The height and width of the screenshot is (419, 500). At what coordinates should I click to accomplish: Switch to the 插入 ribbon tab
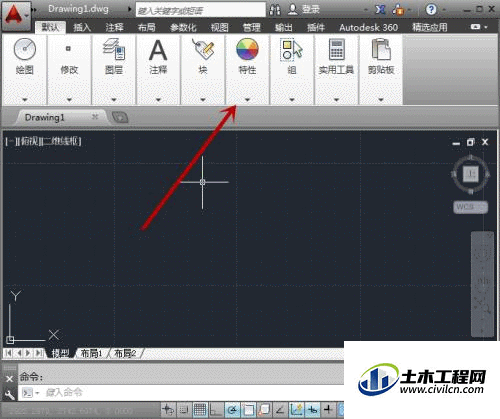(82, 27)
